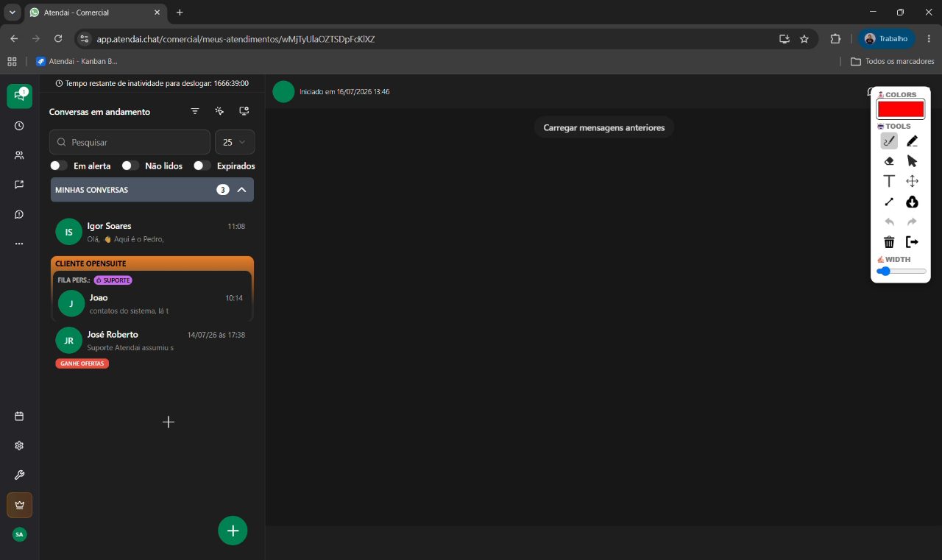942x560 pixels.
Task: Click the Pesquisar search field
Action: pyautogui.click(x=130, y=142)
